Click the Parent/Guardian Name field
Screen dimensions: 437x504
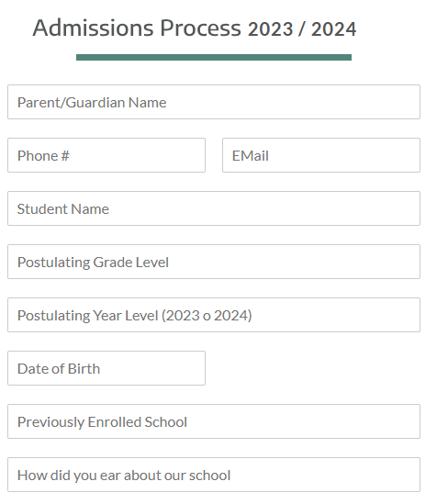[x=214, y=102]
